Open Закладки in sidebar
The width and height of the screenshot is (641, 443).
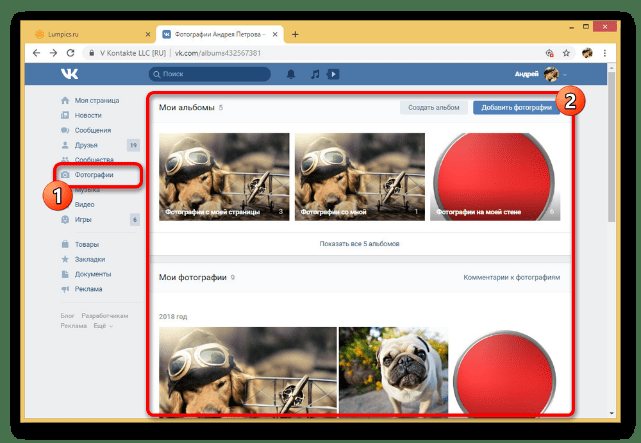tap(90, 259)
